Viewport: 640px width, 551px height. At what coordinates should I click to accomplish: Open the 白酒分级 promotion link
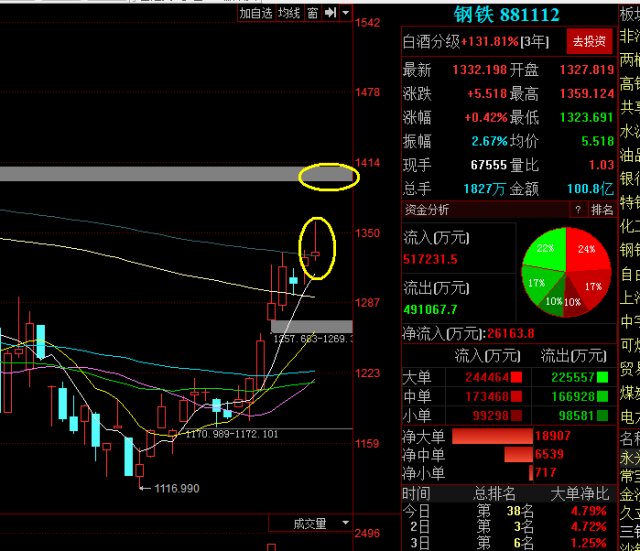[x=476, y=42]
